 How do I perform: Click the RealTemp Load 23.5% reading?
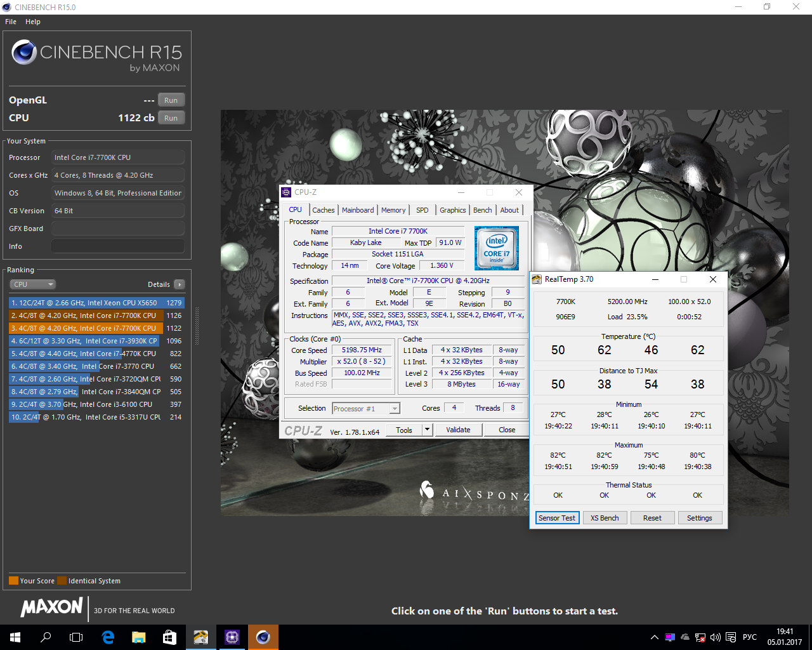(x=627, y=317)
